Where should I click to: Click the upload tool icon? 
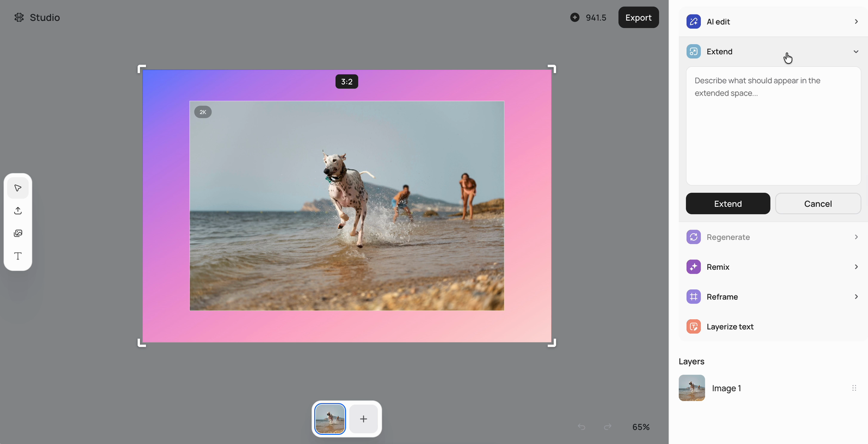click(x=18, y=211)
